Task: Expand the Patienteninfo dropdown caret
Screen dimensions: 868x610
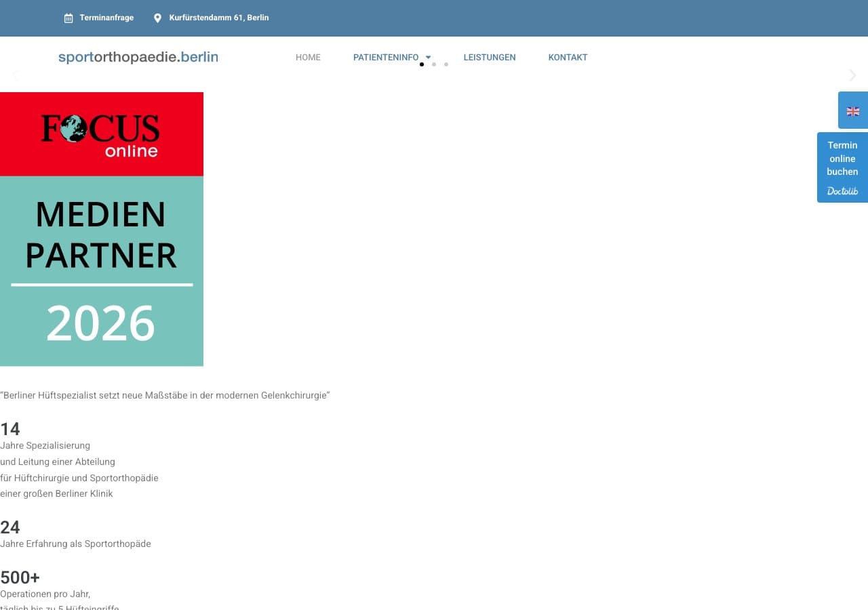Action: (428, 58)
